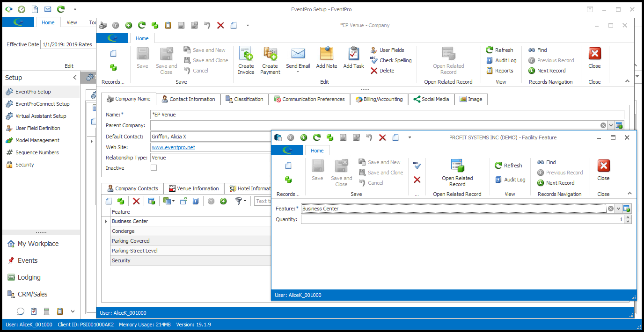Click the company Name field

point(387,114)
